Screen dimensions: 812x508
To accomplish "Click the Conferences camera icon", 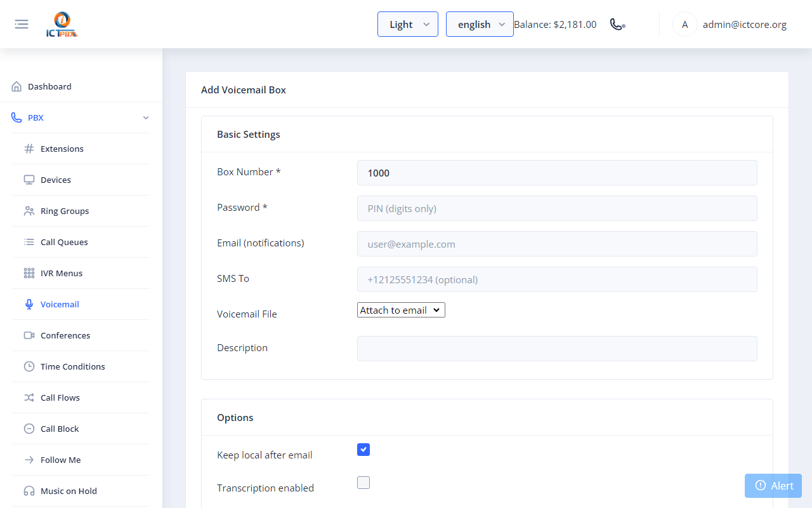I will point(29,335).
